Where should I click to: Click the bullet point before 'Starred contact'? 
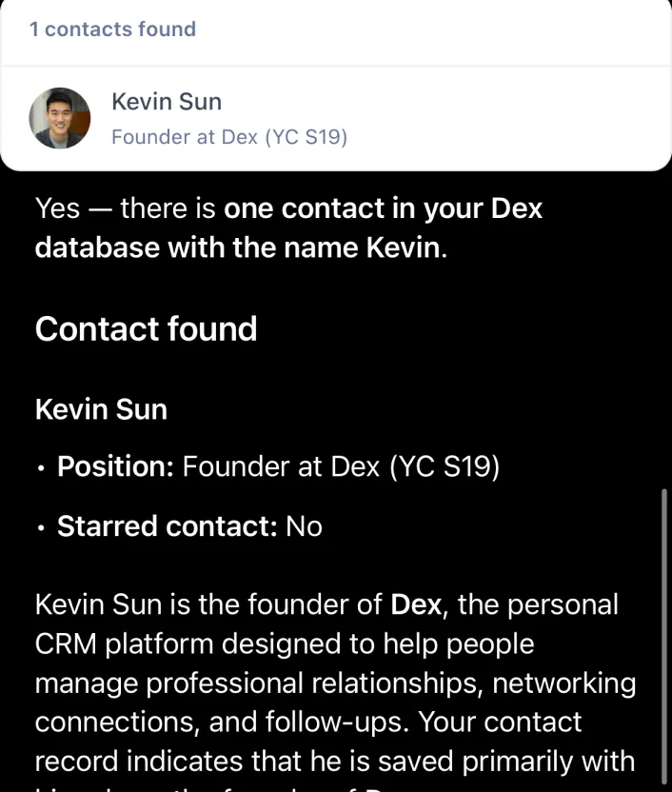40,526
